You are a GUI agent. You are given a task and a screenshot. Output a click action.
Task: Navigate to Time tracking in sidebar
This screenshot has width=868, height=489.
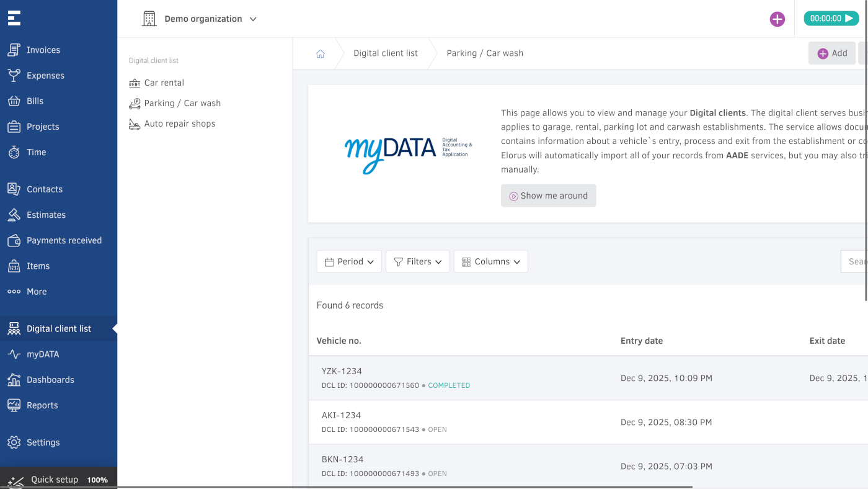click(36, 152)
